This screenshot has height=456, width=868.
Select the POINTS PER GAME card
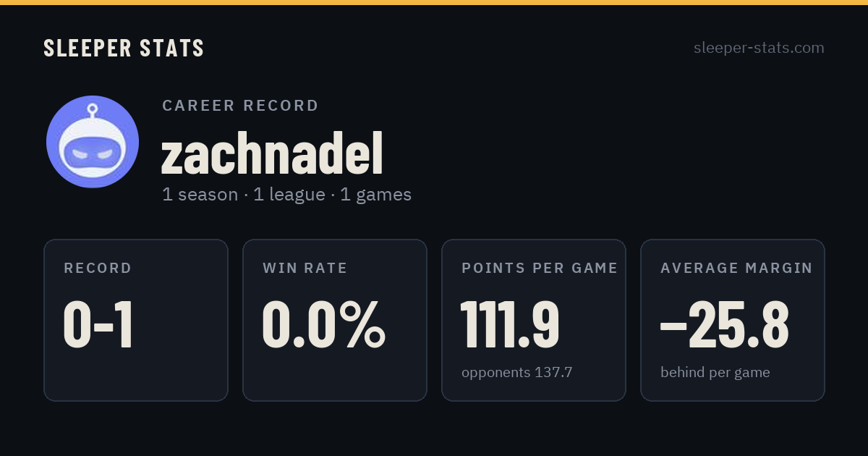[x=534, y=320]
